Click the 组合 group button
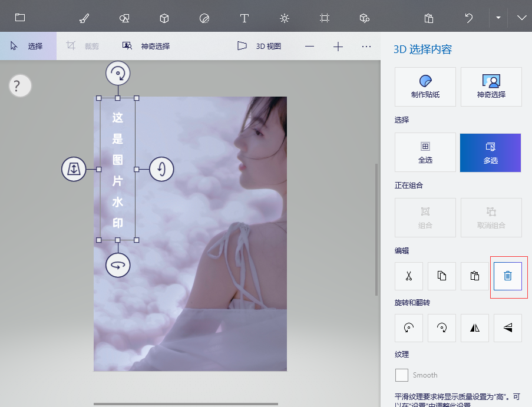Screen dimensions: 532x407 tap(425, 218)
